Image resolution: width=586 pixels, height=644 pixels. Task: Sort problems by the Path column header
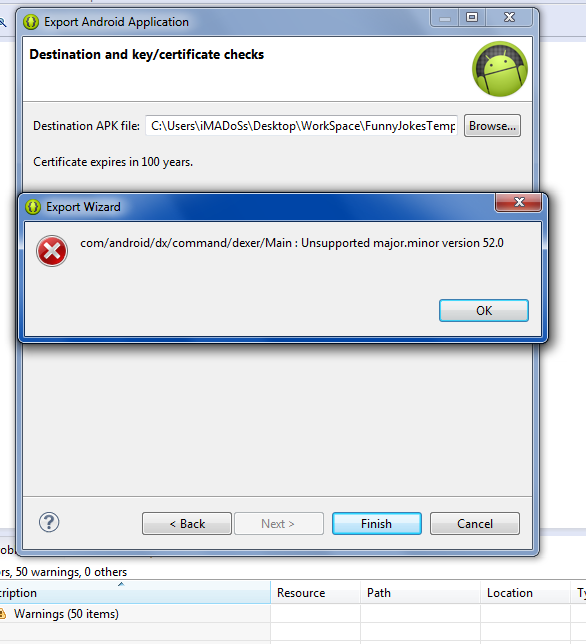(x=421, y=593)
